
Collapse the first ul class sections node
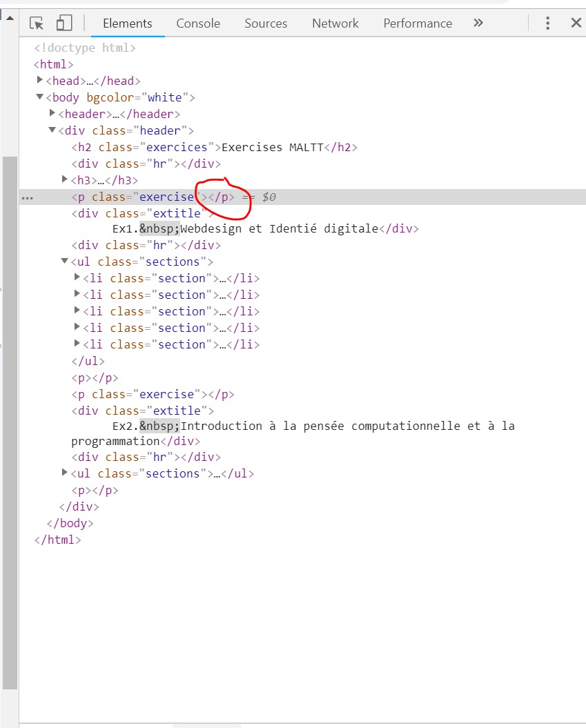[x=65, y=261]
